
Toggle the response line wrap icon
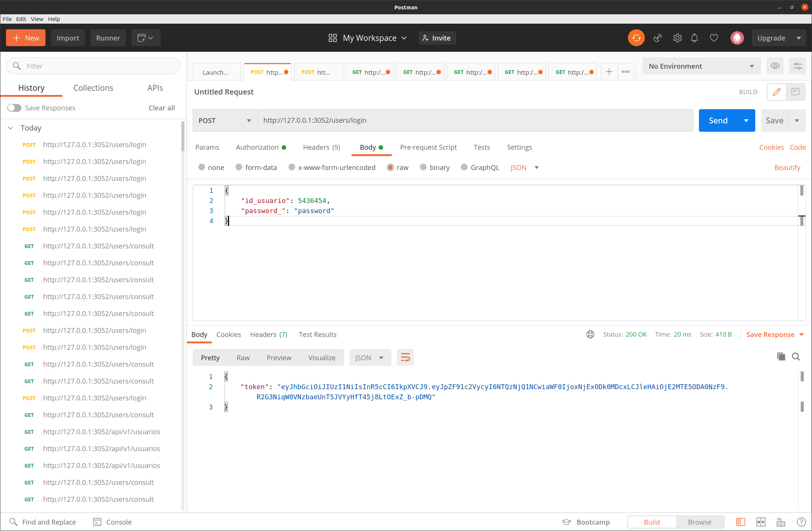405,358
